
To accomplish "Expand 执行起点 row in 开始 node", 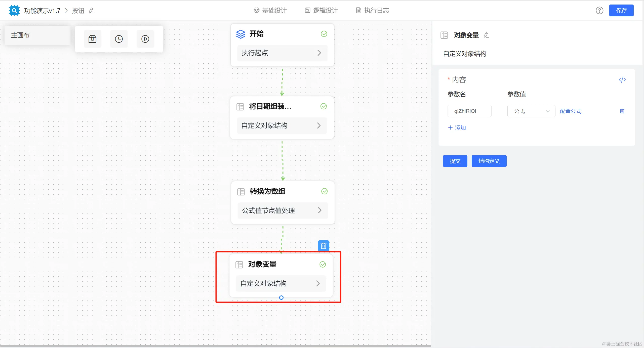I will [319, 53].
